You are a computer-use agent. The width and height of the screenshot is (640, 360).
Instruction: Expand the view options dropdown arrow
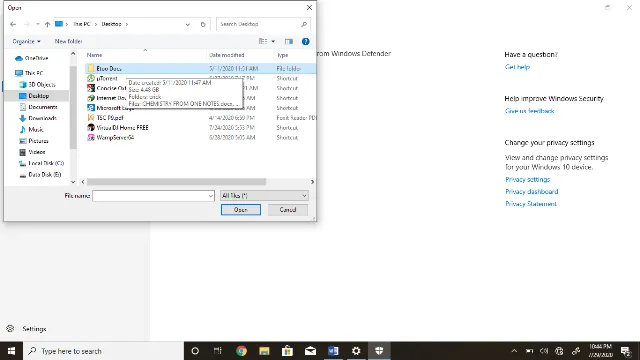click(273, 41)
